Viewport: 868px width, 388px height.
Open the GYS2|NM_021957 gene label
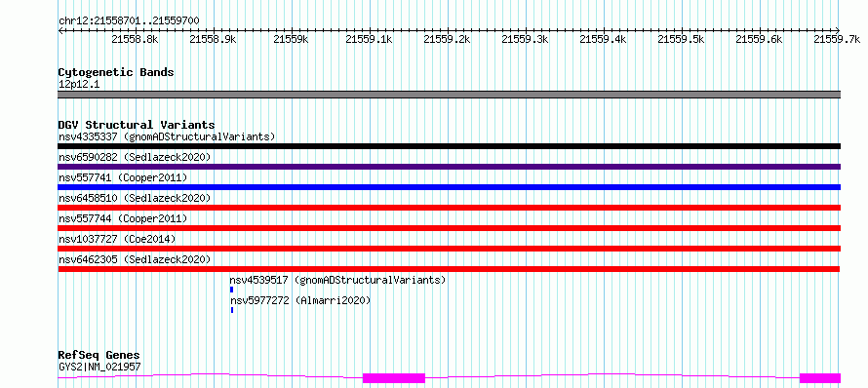(x=99, y=367)
